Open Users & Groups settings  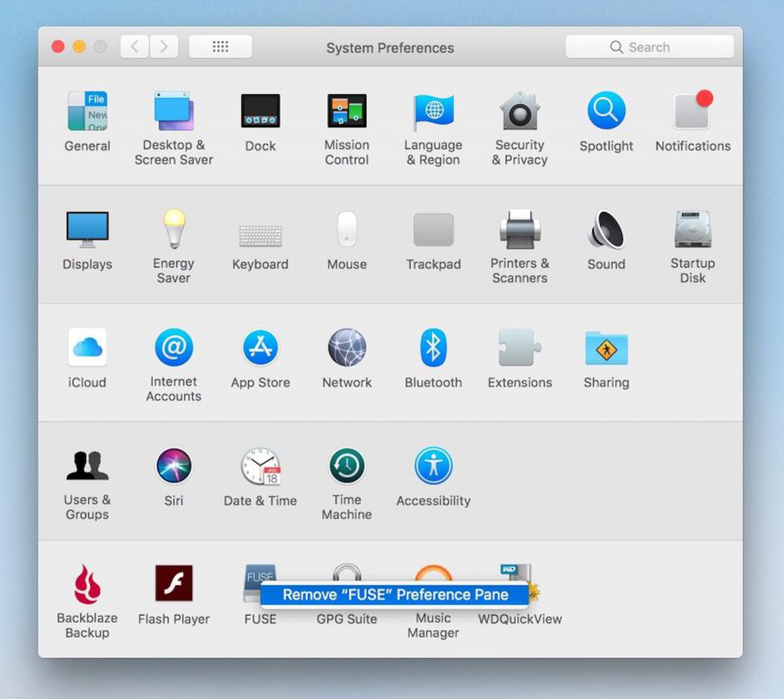pos(87,466)
